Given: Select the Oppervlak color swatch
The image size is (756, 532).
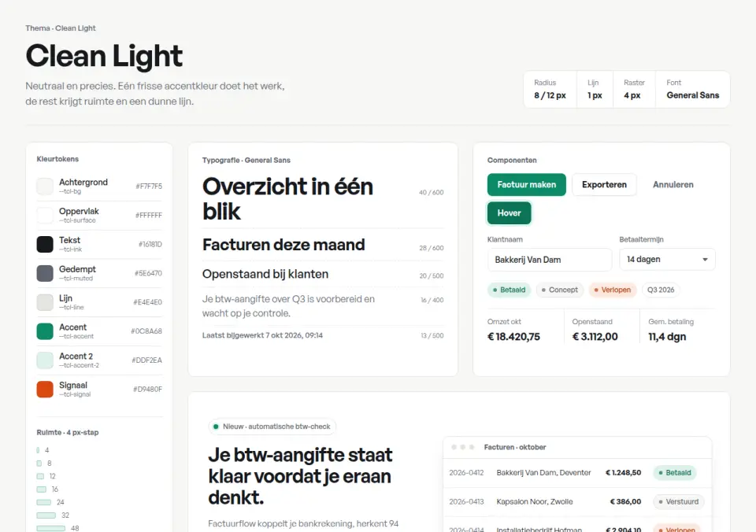Looking at the screenshot, I should point(45,216).
